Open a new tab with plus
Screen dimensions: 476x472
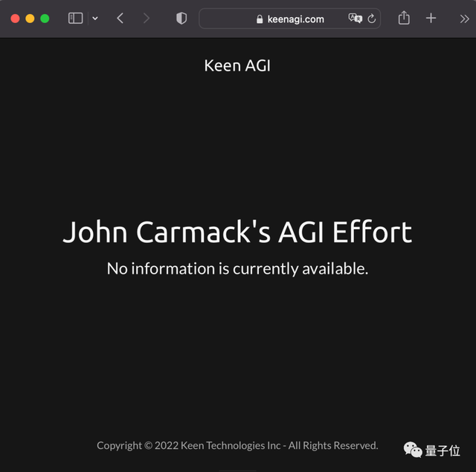coord(431,19)
